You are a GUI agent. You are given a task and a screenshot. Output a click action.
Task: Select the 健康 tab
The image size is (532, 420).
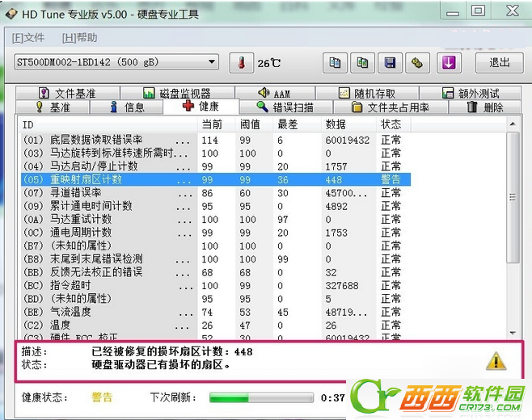coord(201,106)
